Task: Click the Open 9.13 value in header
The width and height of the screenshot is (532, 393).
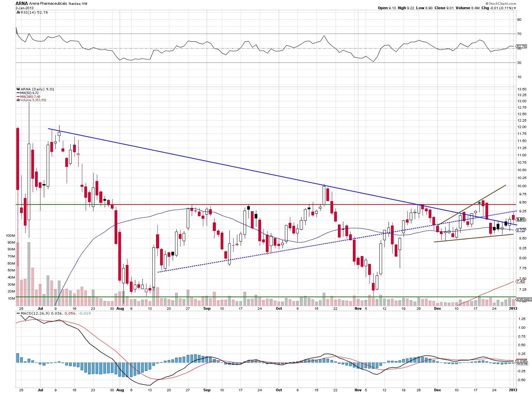Action: (x=387, y=8)
